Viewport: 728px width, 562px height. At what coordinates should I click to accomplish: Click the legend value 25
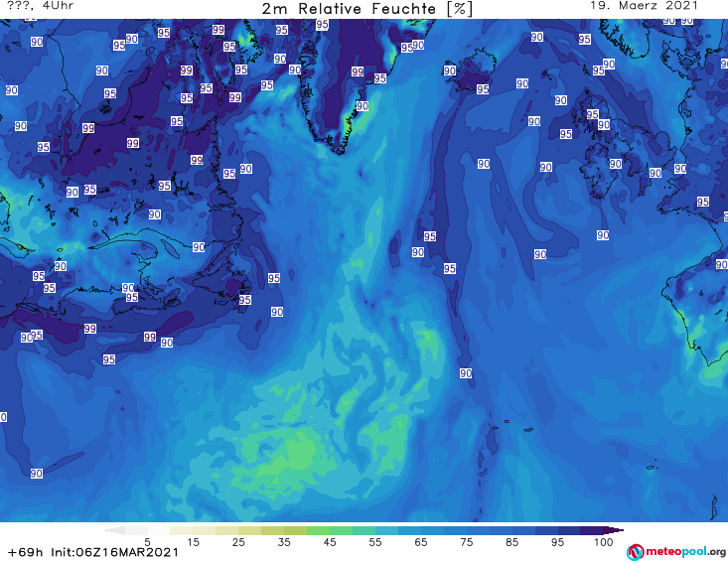pos(238,542)
